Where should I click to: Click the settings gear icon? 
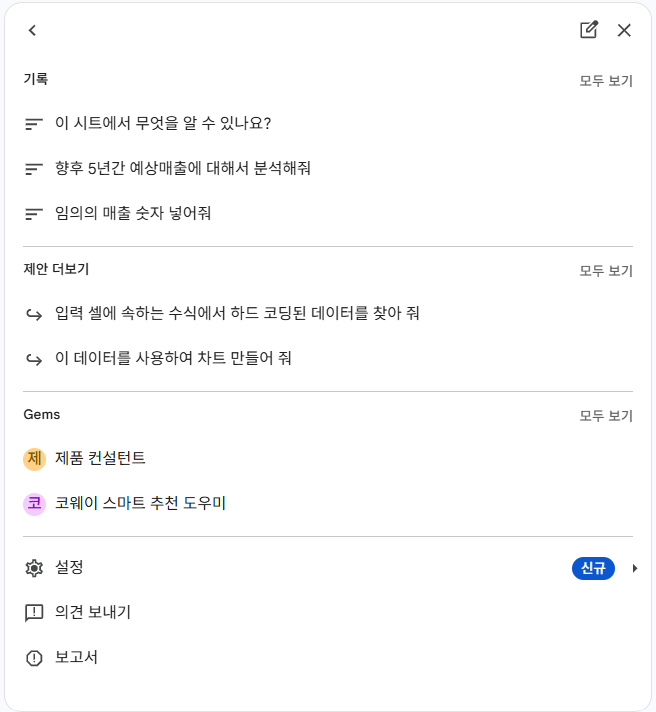pyautogui.click(x=34, y=568)
